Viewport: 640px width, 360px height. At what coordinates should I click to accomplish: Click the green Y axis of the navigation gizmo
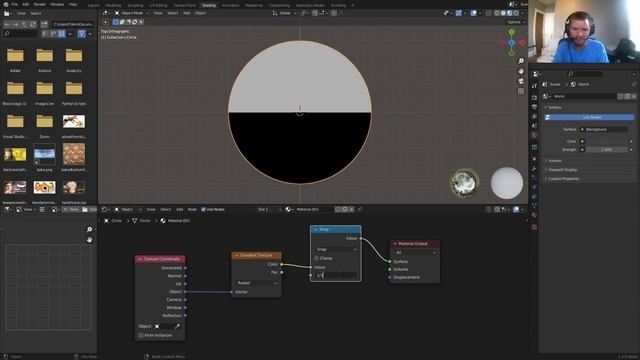coord(511,32)
